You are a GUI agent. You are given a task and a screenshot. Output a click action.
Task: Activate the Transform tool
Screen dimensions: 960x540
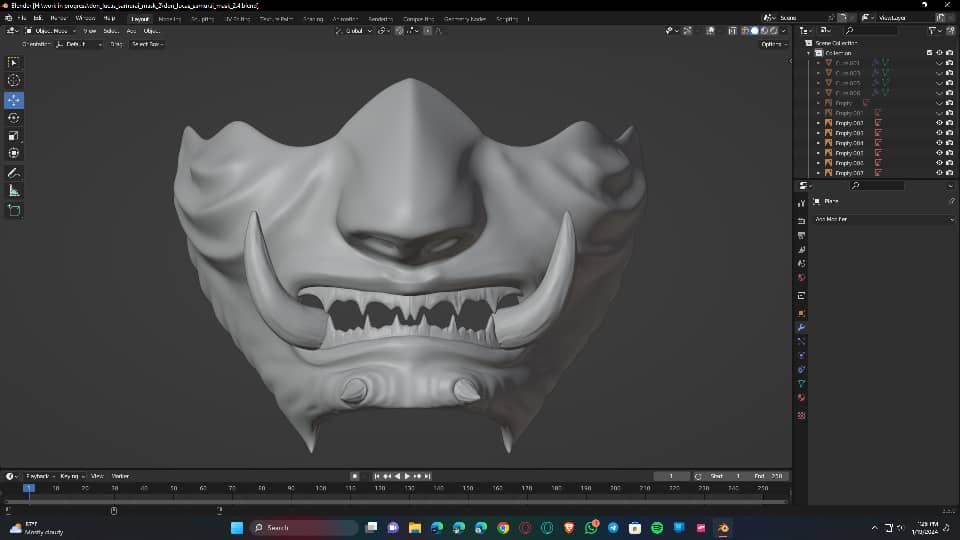13,153
